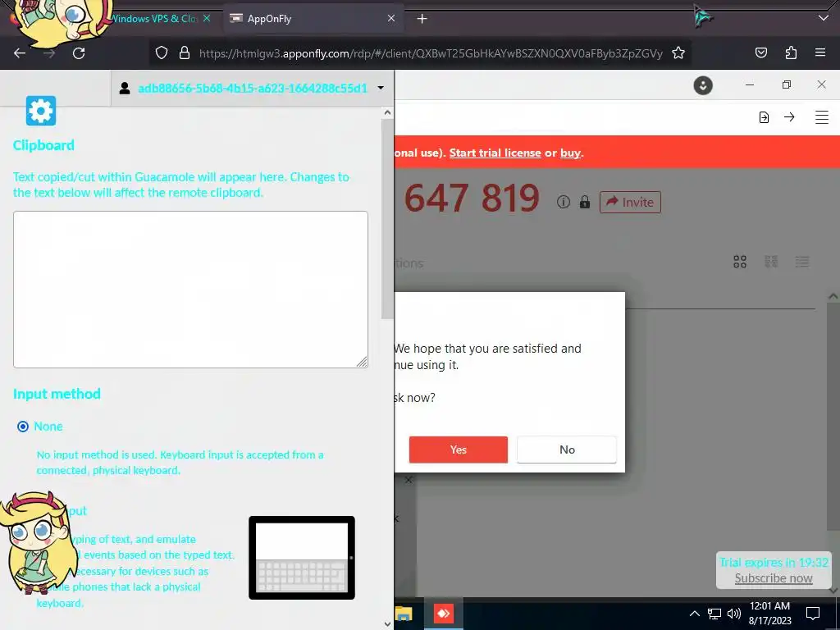This screenshot has width=840, height=630.
Task: Switch to list view in AnyDesk
Action: [x=802, y=262]
